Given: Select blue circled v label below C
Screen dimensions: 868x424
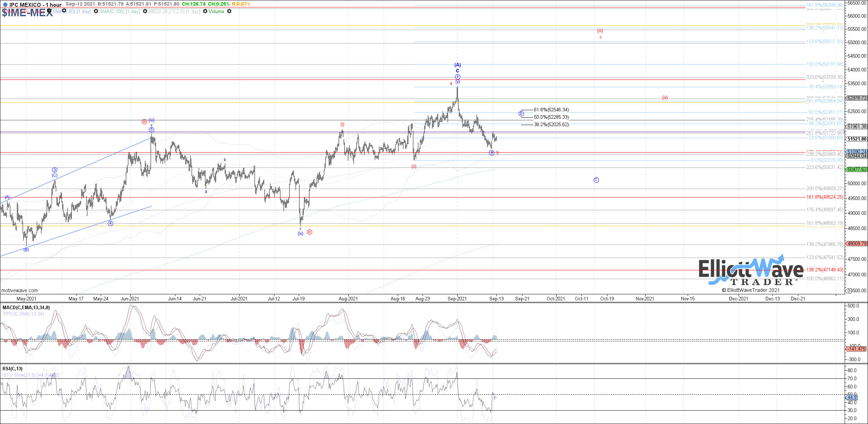Looking at the screenshot, I should [458, 77].
